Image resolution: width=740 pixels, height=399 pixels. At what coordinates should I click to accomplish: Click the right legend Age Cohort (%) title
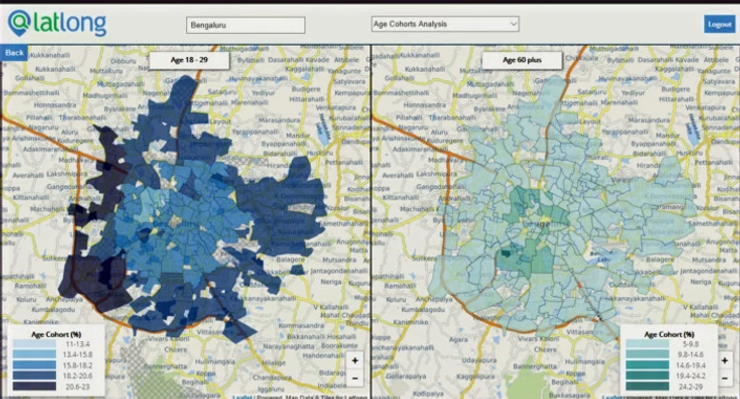coord(669,334)
